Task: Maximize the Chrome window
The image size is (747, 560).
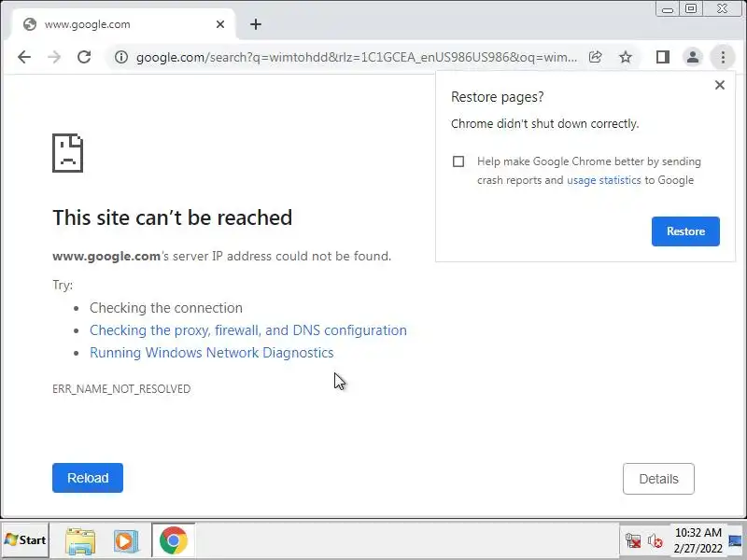Action: tap(691, 9)
